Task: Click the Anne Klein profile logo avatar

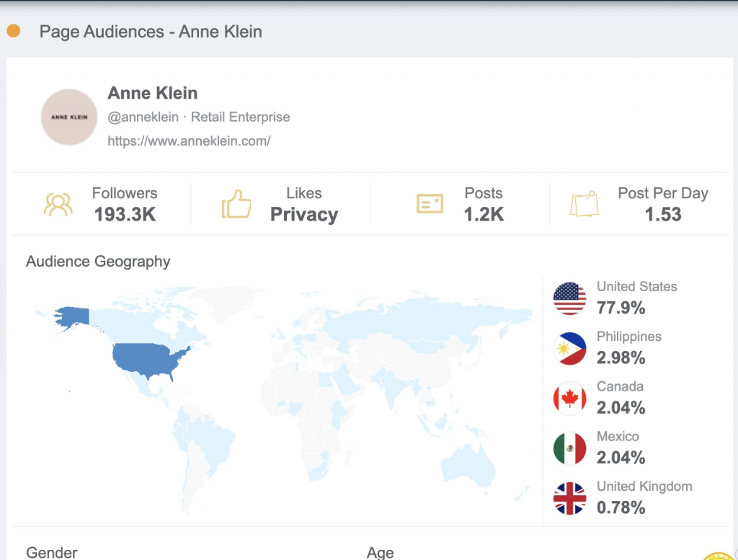Action: (x=69, y=117)
